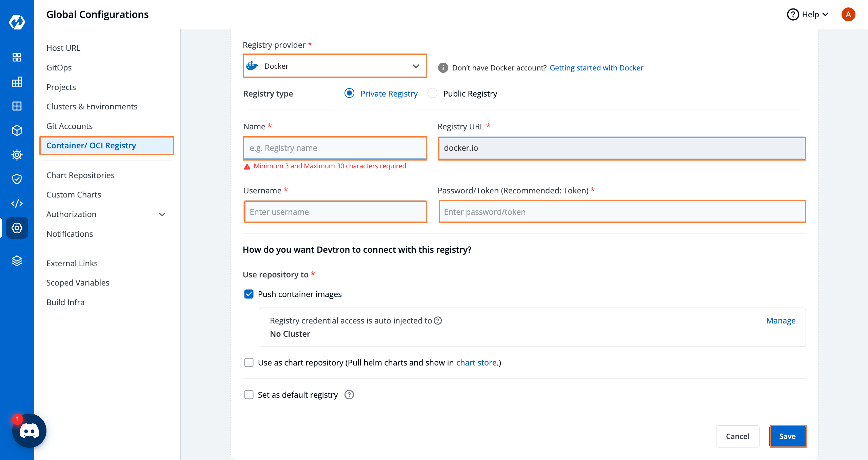
Task: Select Public Registry radio button
Action: click(x=432, y=93)
